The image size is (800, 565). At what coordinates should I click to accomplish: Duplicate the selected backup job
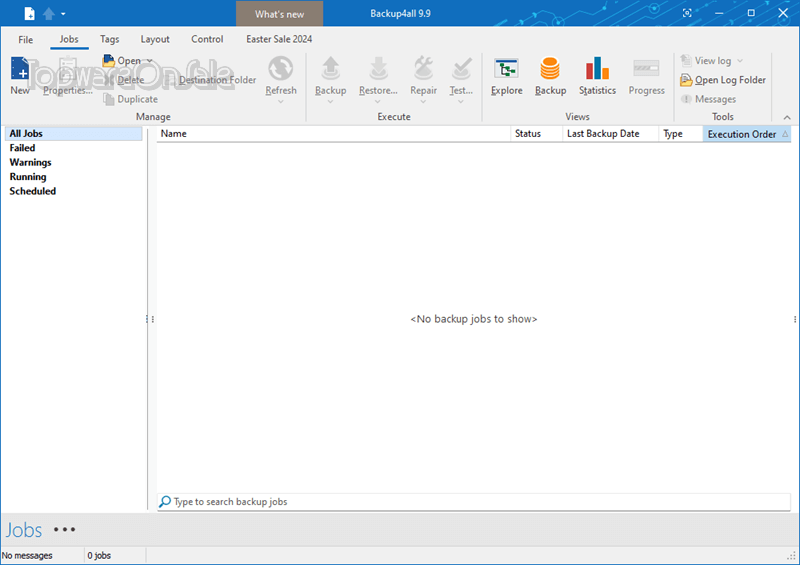coord(131,100)
